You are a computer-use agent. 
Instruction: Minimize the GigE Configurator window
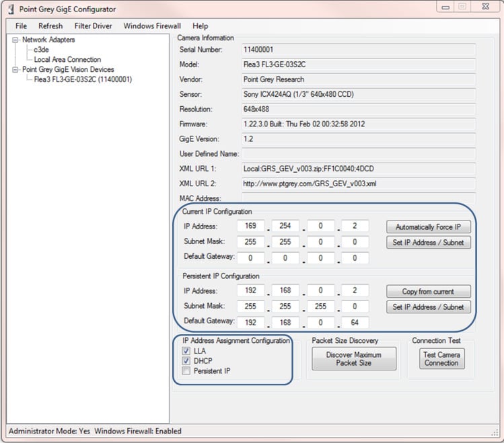445,7
